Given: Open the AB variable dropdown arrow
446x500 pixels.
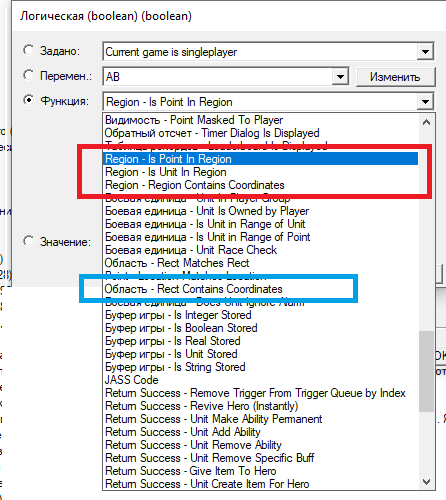Looking at the screenshot, I should [340, 77].
